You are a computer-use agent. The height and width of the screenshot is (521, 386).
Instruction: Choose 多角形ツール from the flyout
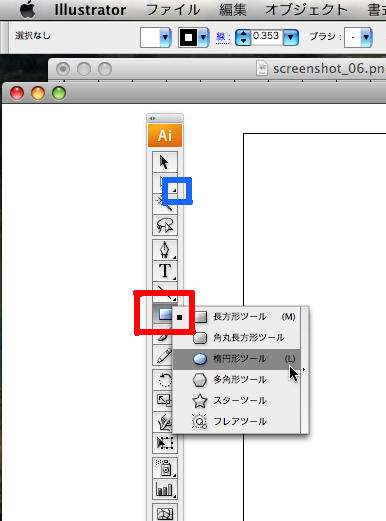pos(237,380)
